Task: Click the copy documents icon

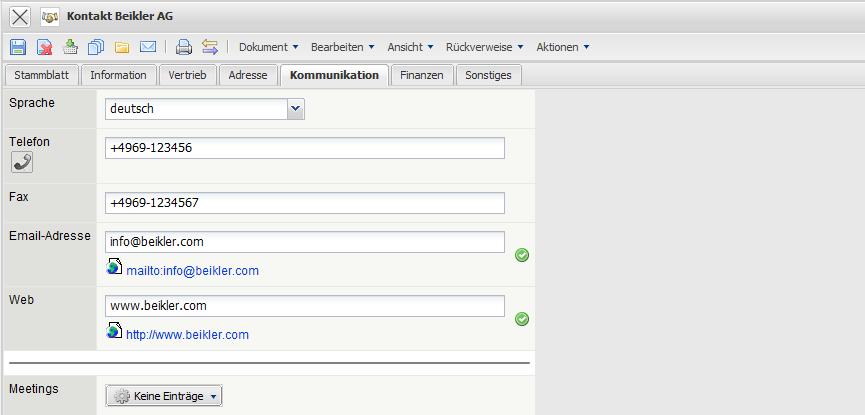Action: click(96, 47)
